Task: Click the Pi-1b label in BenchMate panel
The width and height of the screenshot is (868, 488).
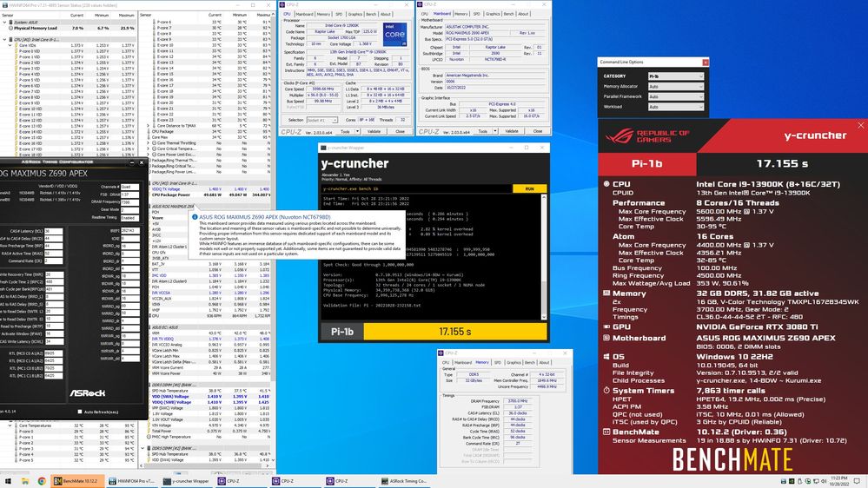Action: tap(647, 164)
